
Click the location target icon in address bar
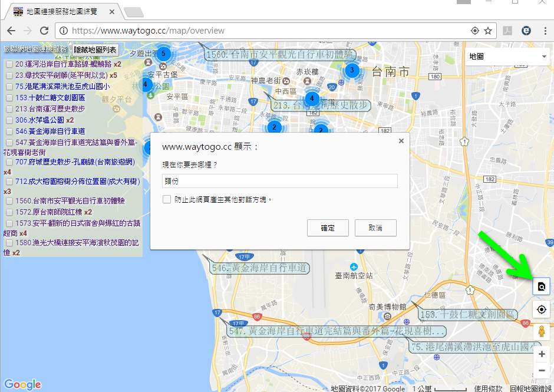pyautogui.click(x=475, y=31)
